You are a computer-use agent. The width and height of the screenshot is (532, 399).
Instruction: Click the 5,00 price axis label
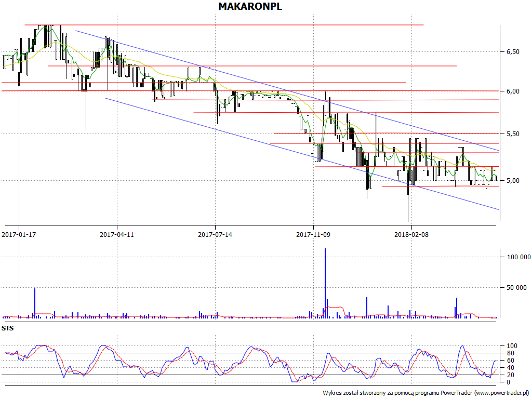coord(513,180)
